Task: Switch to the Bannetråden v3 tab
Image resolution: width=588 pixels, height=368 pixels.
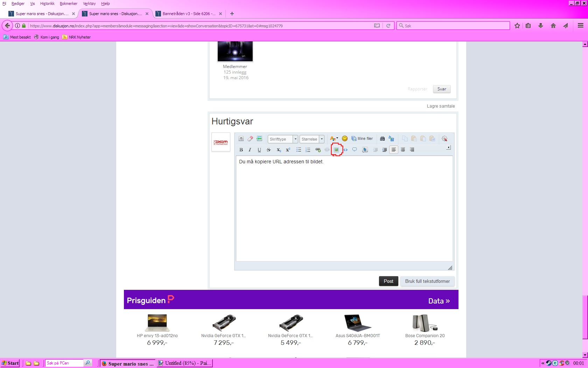Action: [189, 14]
